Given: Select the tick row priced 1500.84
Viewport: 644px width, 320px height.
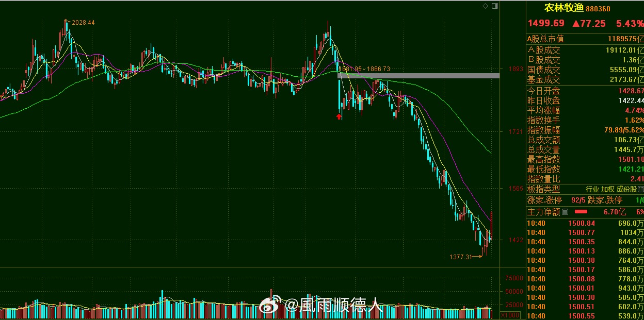Looking at the screenshot, I should (585, 223).
